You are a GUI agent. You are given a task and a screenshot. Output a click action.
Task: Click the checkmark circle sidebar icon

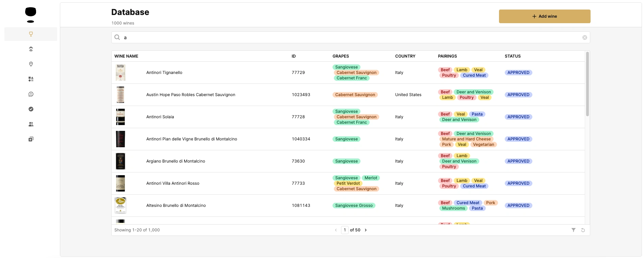31,109
